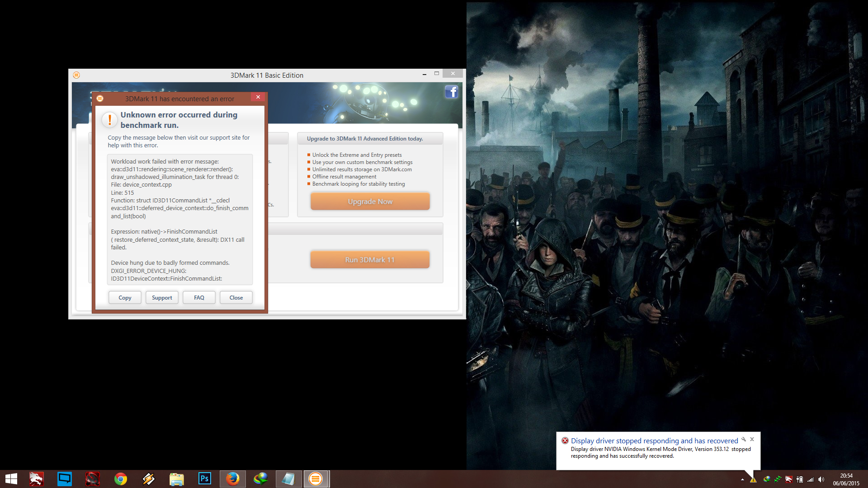This screenshot has height=488, width=868.
Task: Click the 3DMark orange taskbar icon
Action: click(x=316, y=479)
